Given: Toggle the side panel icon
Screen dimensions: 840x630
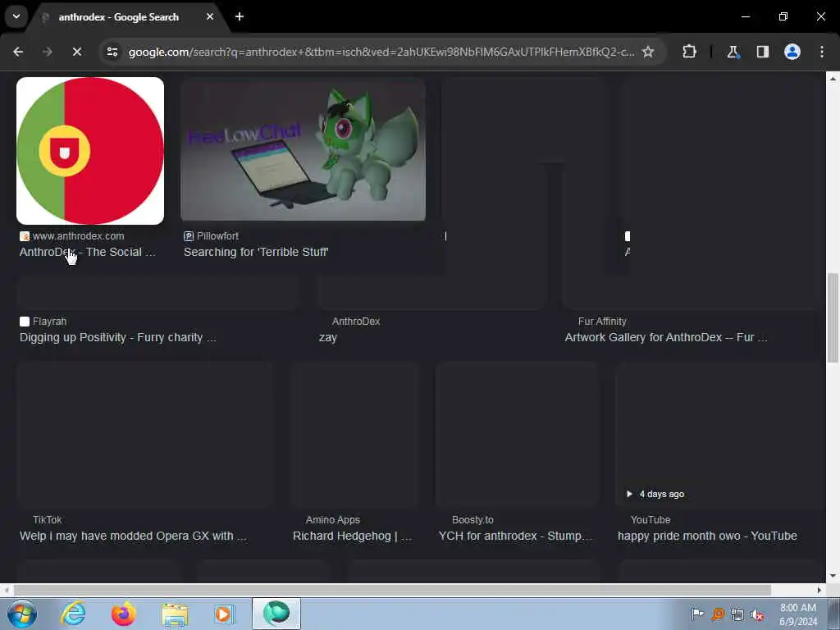Looking at the screenshot, I should pyautogui.click(x=762, y=52).
